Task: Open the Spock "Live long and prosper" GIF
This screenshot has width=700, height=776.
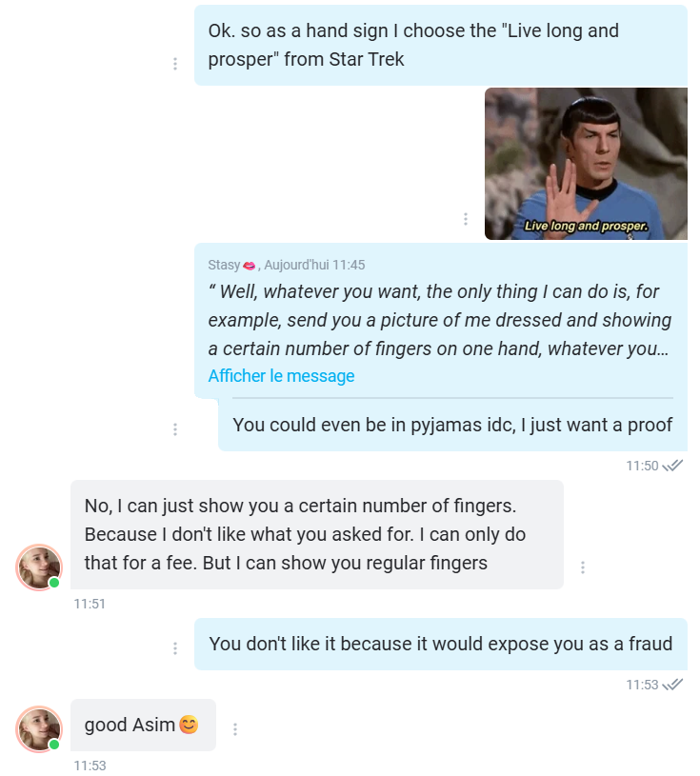Action: pos(585,164)
